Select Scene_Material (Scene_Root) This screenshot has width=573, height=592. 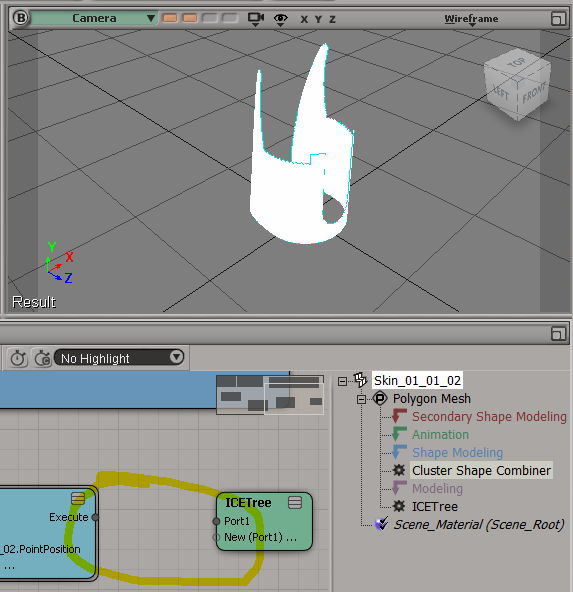[x=479, y=524]
